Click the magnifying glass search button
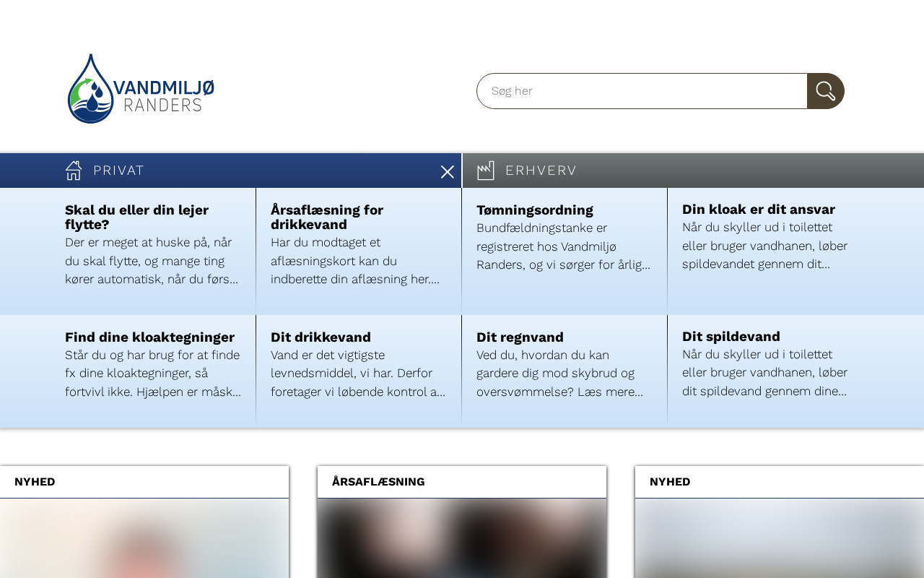The width and height of the screenshot is (924, 578). coord(826,91)
